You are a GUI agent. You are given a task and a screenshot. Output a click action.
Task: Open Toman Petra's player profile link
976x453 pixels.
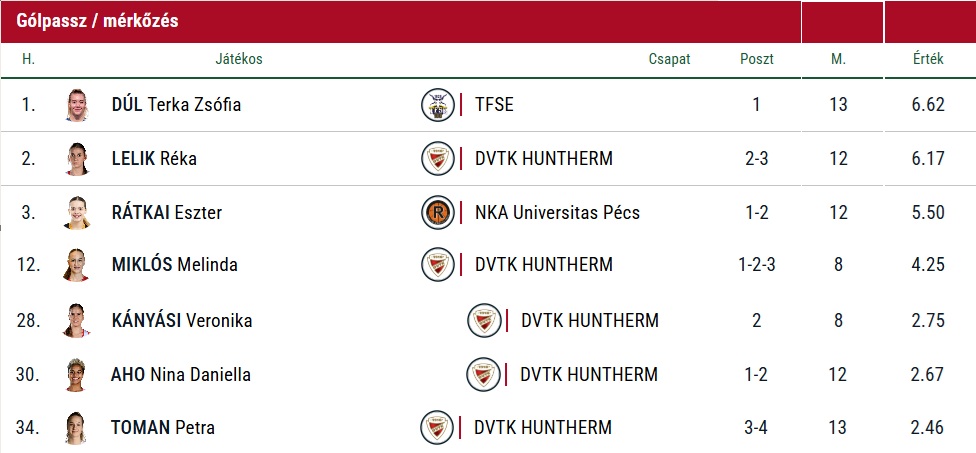pyautogui.click(x=163, y=428)
